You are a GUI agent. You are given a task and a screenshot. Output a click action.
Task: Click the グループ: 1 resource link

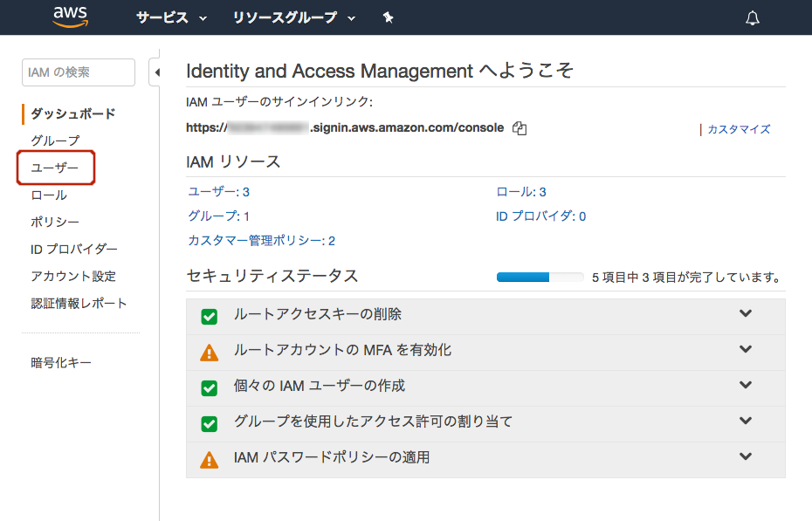click(219, 216)
